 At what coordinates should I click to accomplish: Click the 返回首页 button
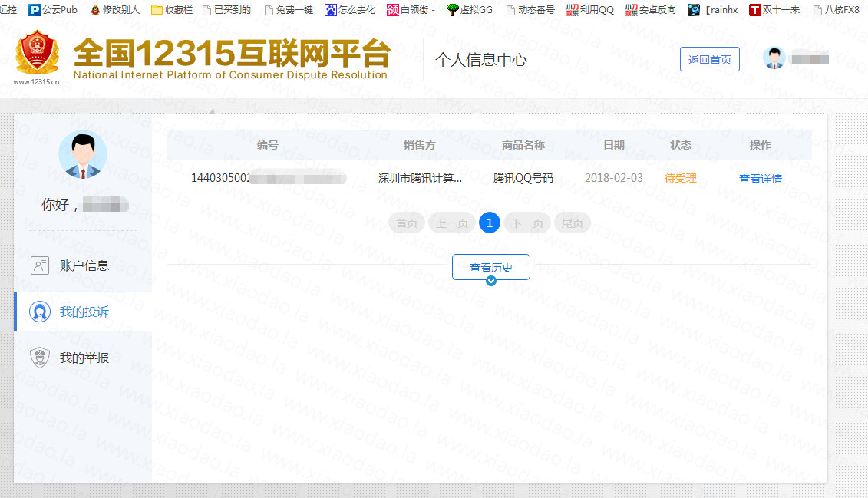710,59
